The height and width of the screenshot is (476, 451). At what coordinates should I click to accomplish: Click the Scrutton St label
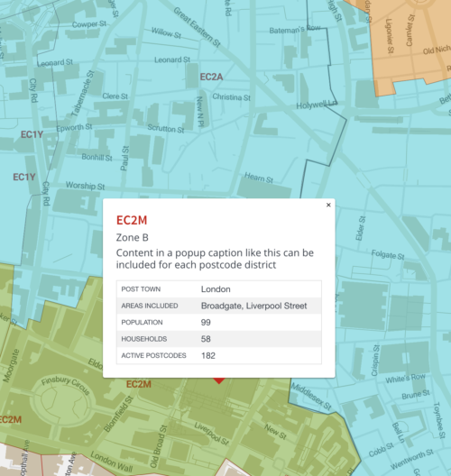point(166,129)
